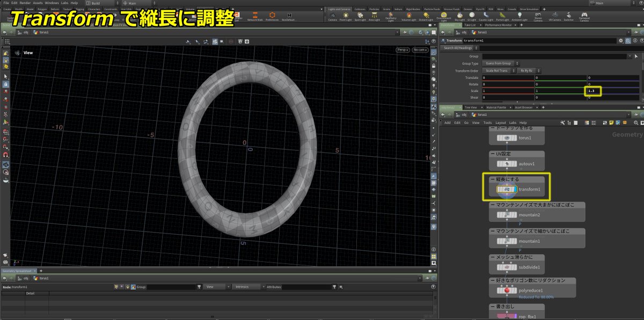The width and height of the screenshot is (644, 320).
Task: Switch to the Tree View tab
Action: coord(471,107)
